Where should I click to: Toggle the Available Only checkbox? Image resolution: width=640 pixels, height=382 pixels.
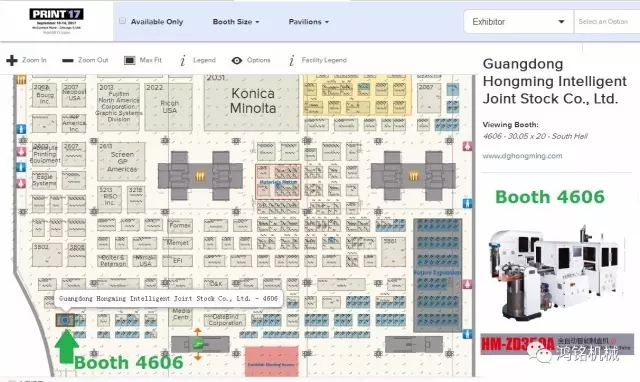tap(122, 21)
